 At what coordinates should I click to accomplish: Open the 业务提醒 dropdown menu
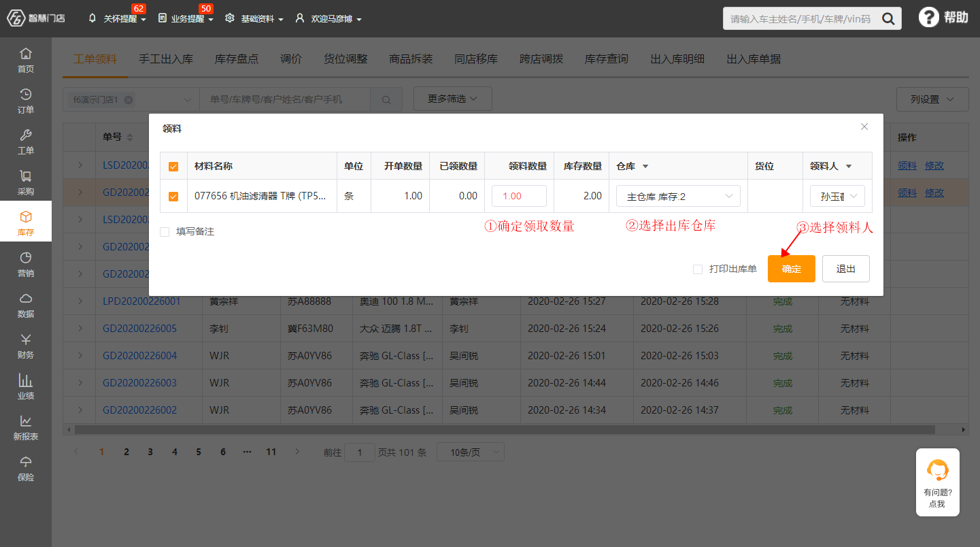(186, 19)
